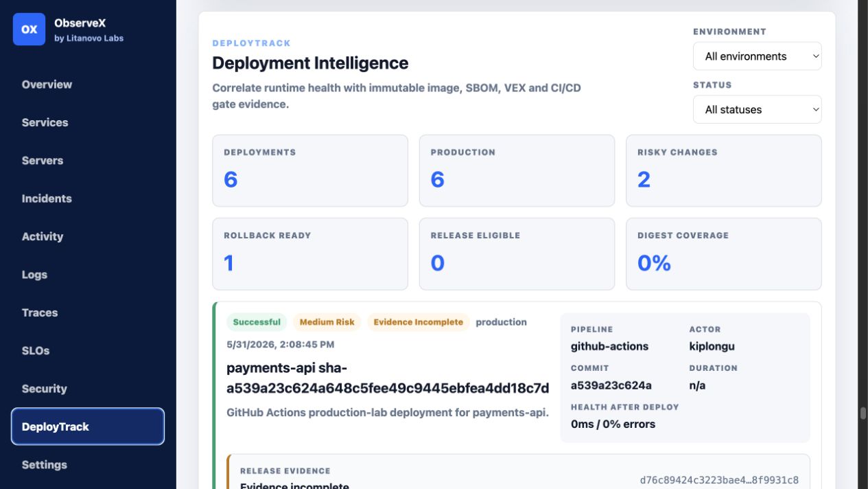Click the Evidence Incomplete badge

click(419, 322)
